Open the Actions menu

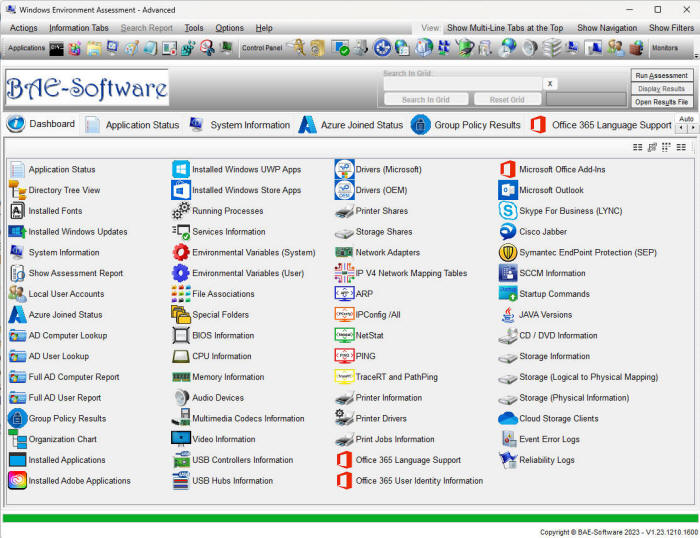24,28
